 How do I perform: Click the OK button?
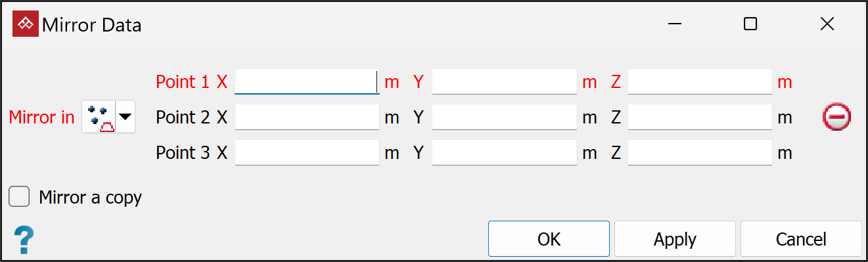pos(549,239)
